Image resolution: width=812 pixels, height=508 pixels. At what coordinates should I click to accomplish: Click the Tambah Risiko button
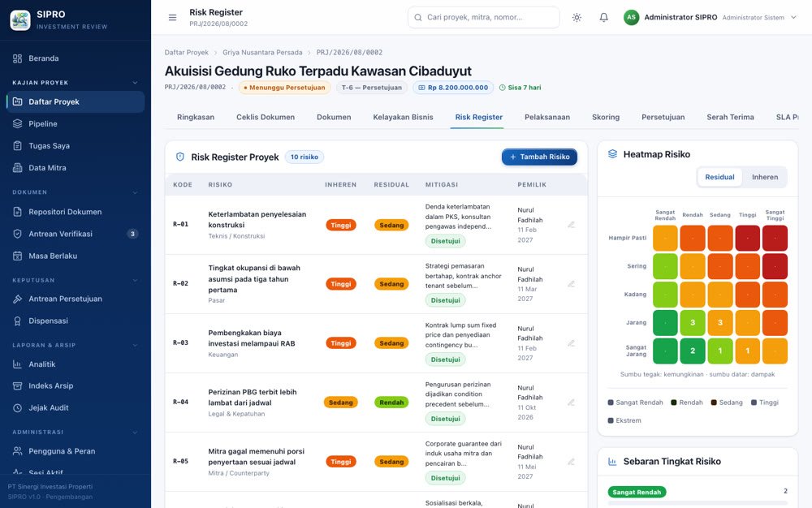point(540,157)
